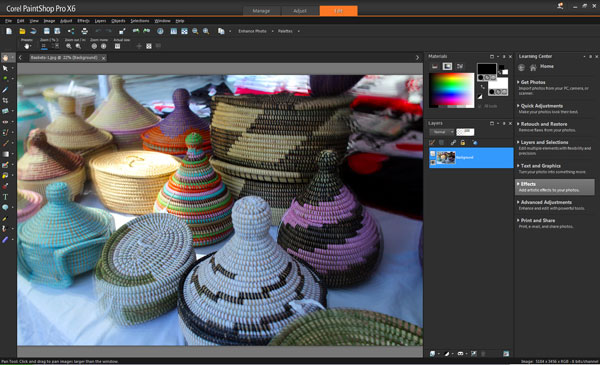Click the Share icon in the toolbar

click(x=71, y=31)
